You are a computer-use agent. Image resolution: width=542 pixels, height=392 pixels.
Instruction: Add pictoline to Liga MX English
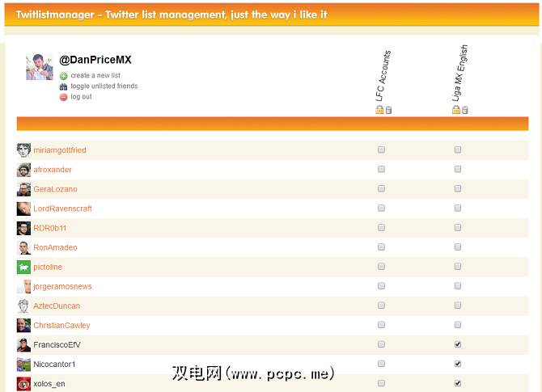(x=458, y=266)
